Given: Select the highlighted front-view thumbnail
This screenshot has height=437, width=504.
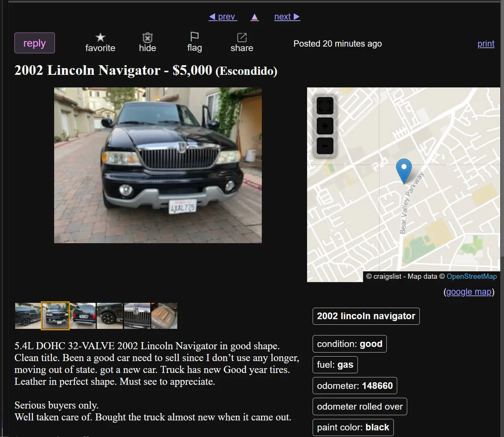Looking at the screenshot, I should coord(55,316).
